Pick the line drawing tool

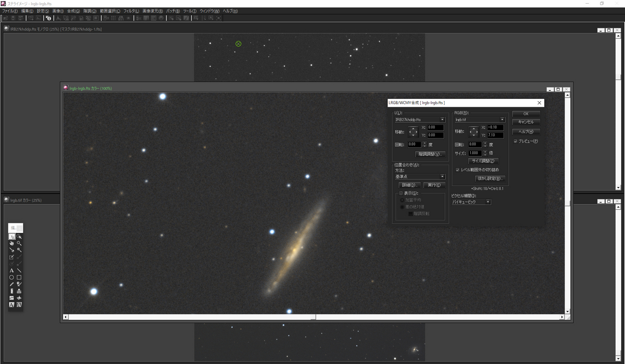(19, 270)
